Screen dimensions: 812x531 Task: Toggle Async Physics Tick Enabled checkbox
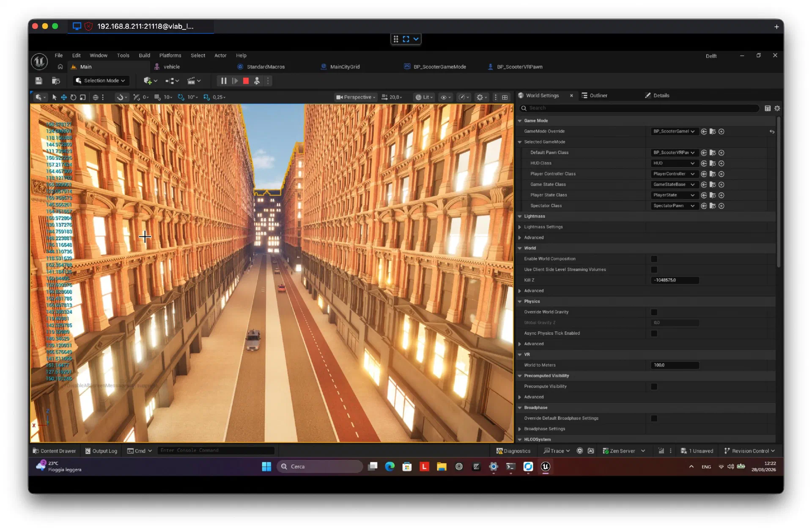tap(654, 333)
